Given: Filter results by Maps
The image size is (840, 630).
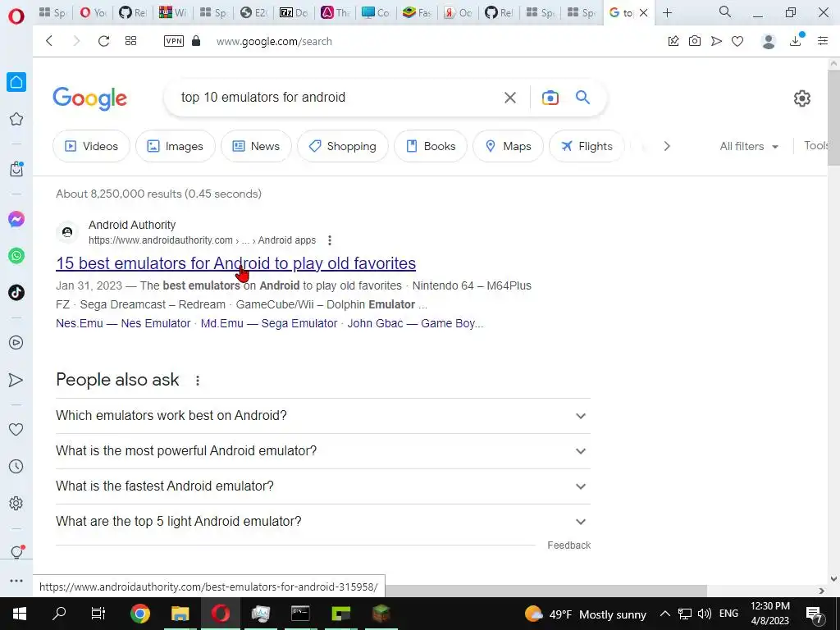Looking at the screenshot, I should tap(508, 146).
